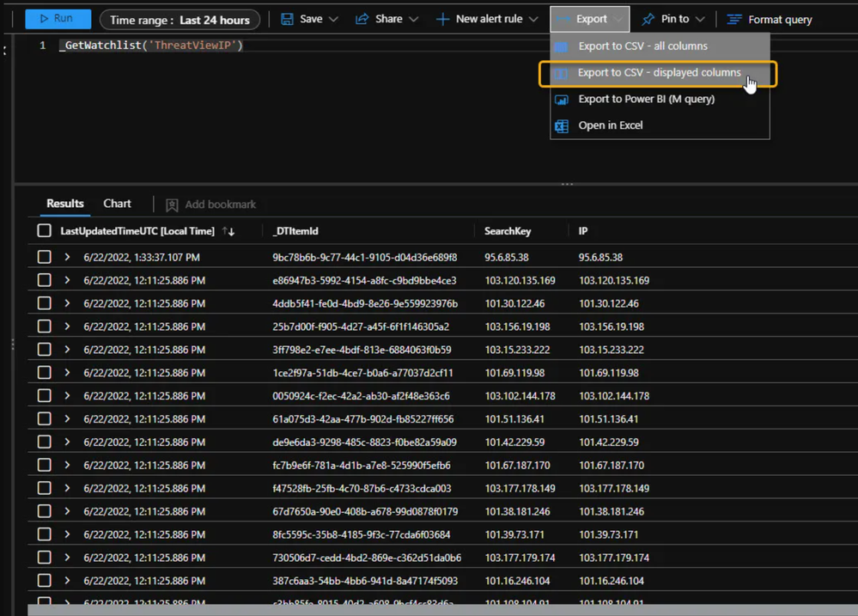
Task: Click the Add bookmark icon
Action: [172, 204]
